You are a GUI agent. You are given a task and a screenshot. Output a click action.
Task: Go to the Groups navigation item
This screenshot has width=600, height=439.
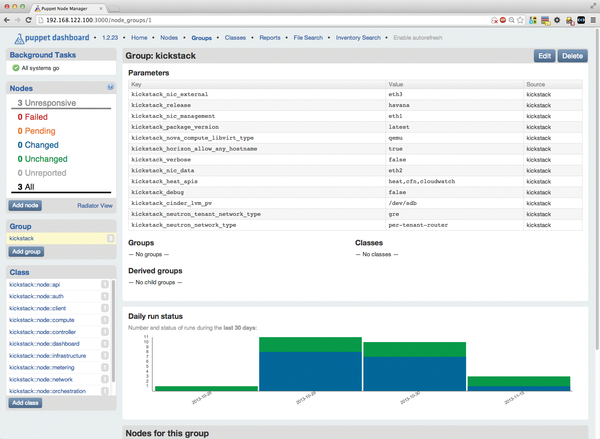(201, 38)
